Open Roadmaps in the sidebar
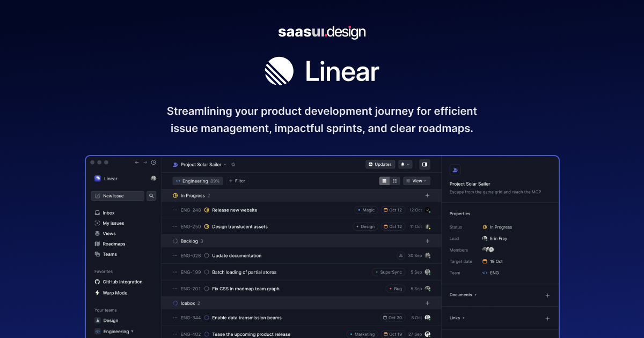This screenshot has width=644, height=338. point(110,244)
